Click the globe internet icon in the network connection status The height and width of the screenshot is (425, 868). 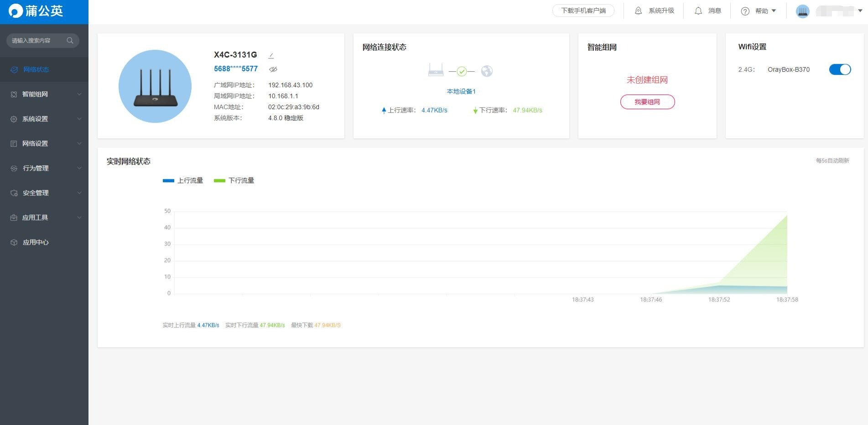487,71
